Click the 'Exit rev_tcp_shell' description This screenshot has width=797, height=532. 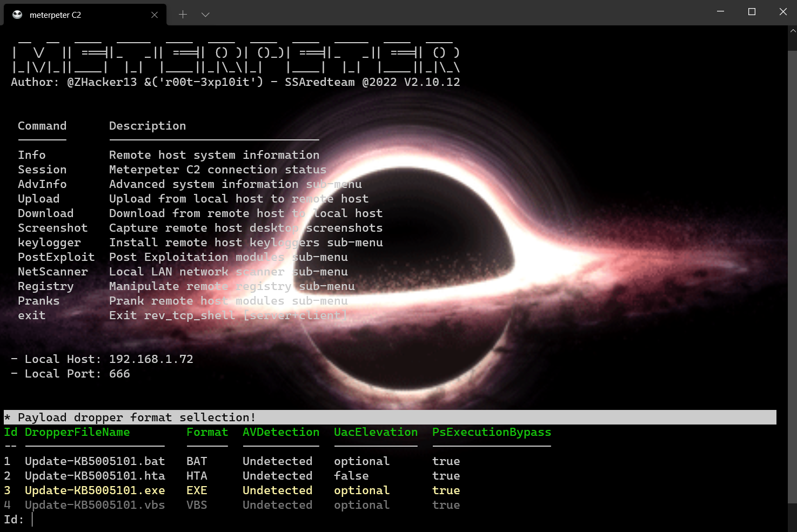229,315
